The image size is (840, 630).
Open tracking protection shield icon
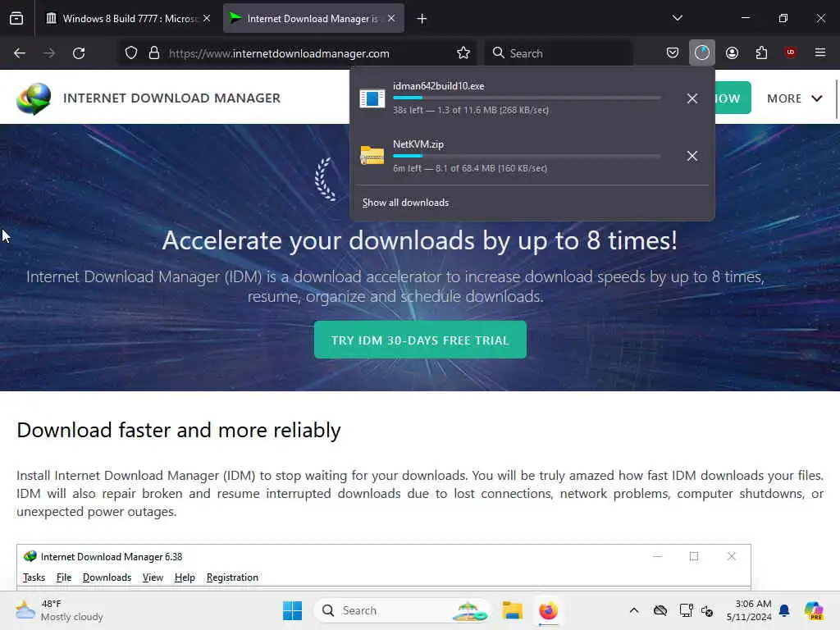pos(131,53)
